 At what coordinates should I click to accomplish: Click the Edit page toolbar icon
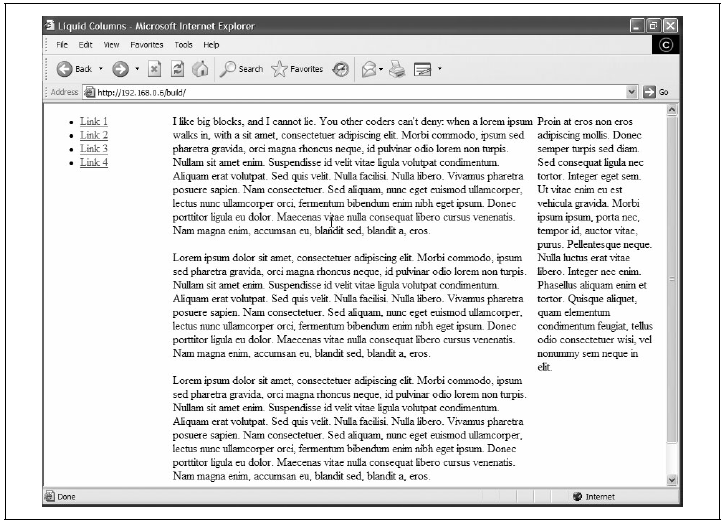[422, 69]
